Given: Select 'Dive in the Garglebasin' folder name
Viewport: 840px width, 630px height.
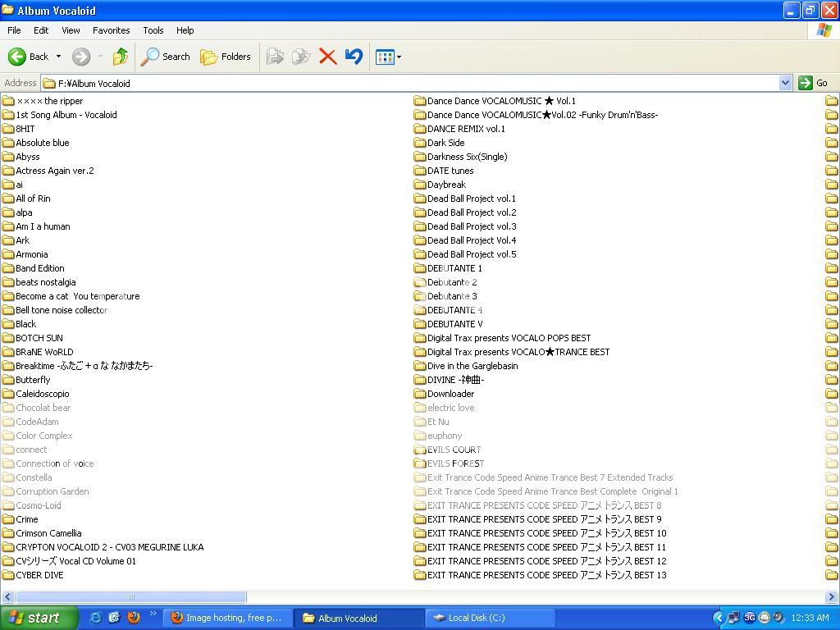Looking at the screenshot, I should pos(472,365).
